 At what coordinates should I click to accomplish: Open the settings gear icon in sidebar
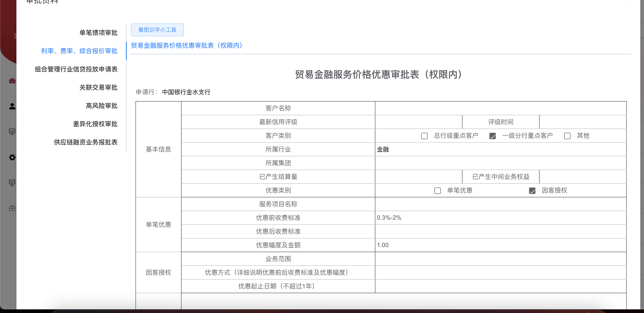pos(12,157)
